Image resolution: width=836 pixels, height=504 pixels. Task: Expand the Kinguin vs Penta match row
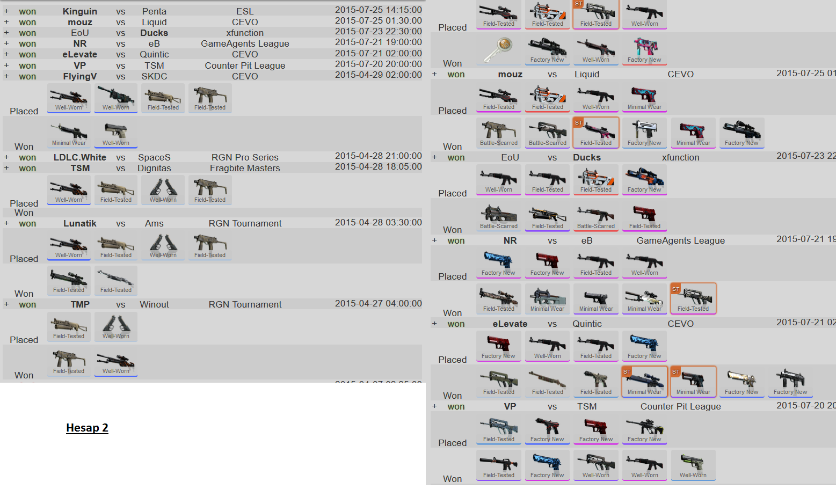pyautogui.click(x=6, y=11)
